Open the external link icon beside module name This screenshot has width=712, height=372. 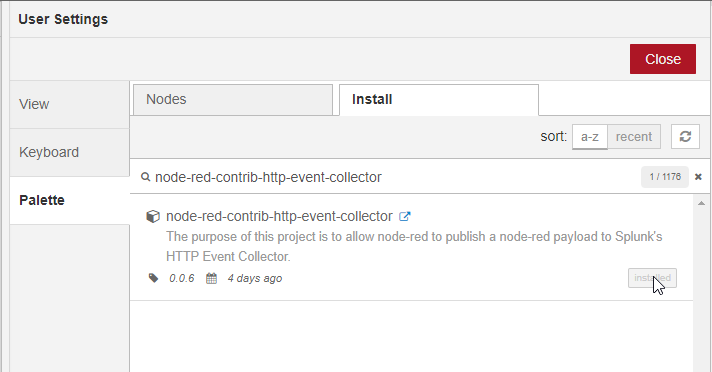tap(405, 217)
